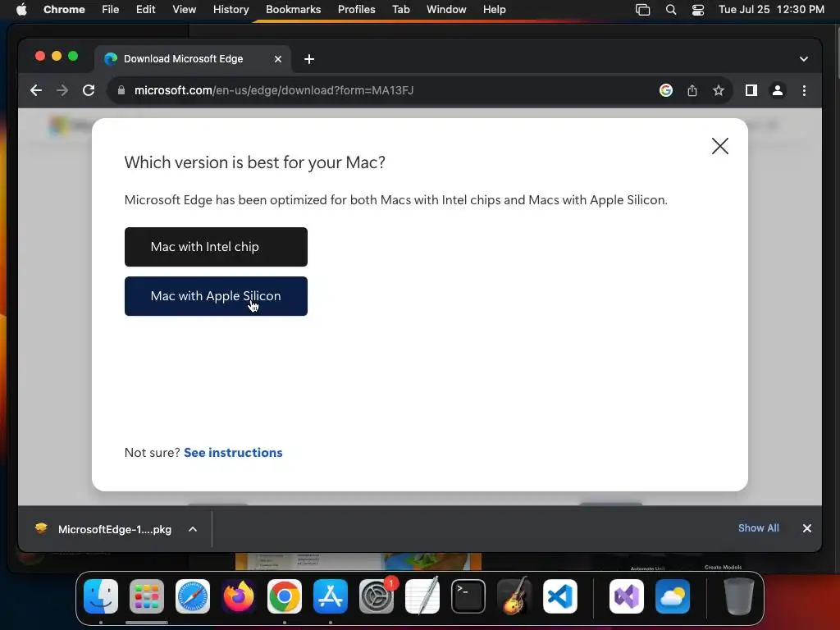Expand the tab search chevron
The width and height of the screenshot is (840, 630).
click(x=804, y=59)
